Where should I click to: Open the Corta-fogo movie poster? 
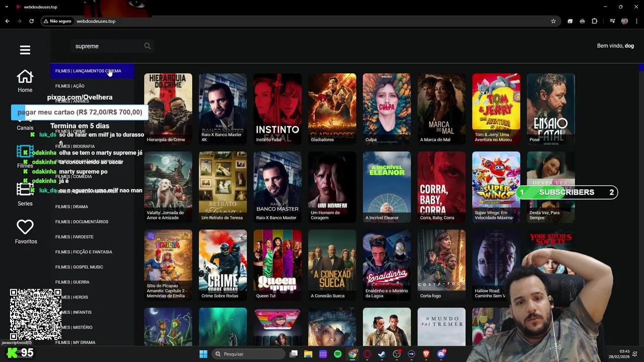coord(441,265)
